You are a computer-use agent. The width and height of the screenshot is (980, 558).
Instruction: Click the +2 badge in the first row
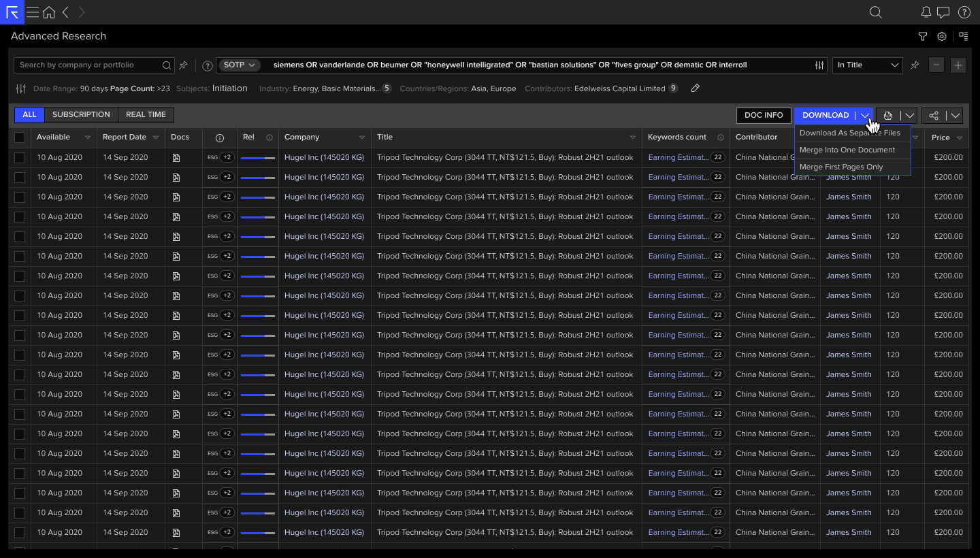(227, 158)
